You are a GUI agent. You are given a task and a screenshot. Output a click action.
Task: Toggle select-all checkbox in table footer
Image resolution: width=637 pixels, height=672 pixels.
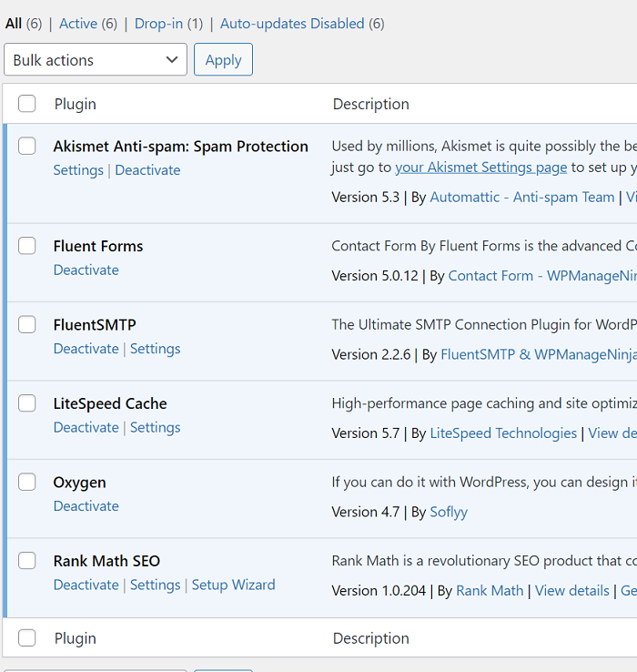(x=26, y=637)
